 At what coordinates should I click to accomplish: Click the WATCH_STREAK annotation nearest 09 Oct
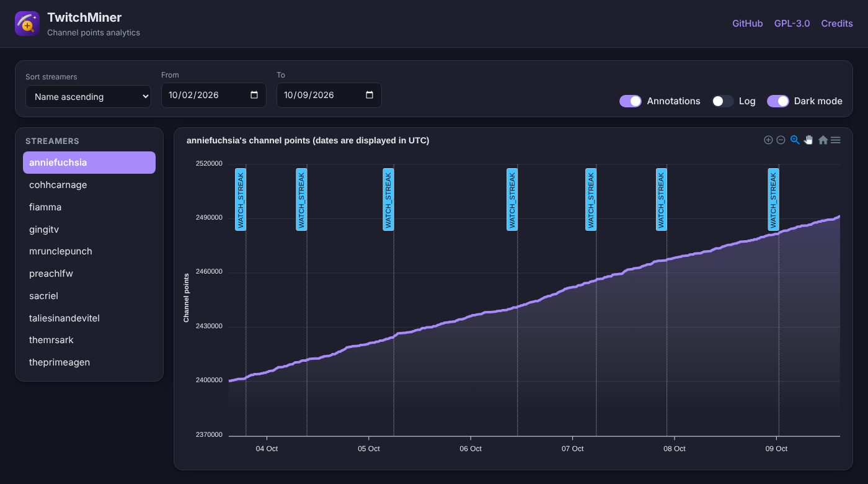[773, 199]
